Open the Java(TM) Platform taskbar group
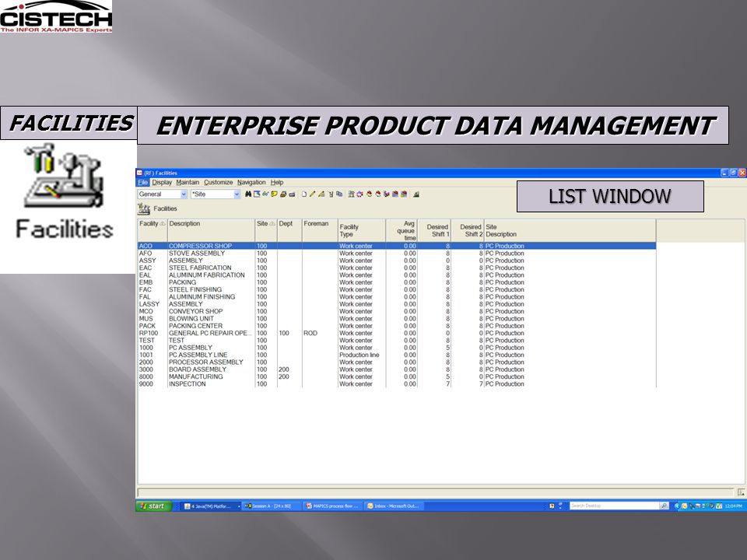This screenshot has height=560, width=747. [210, 506]
